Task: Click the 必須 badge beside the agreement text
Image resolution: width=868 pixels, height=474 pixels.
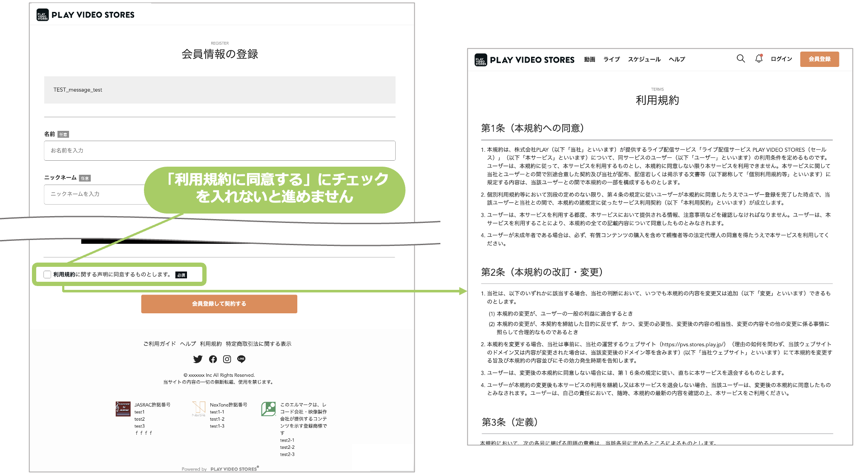Action: tap(181, 275)
